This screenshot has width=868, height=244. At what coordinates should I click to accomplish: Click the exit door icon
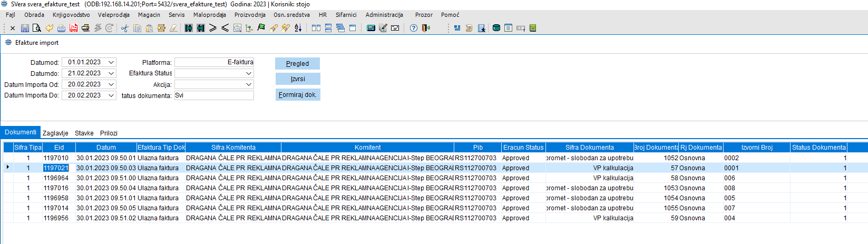[x=426, y=28]
